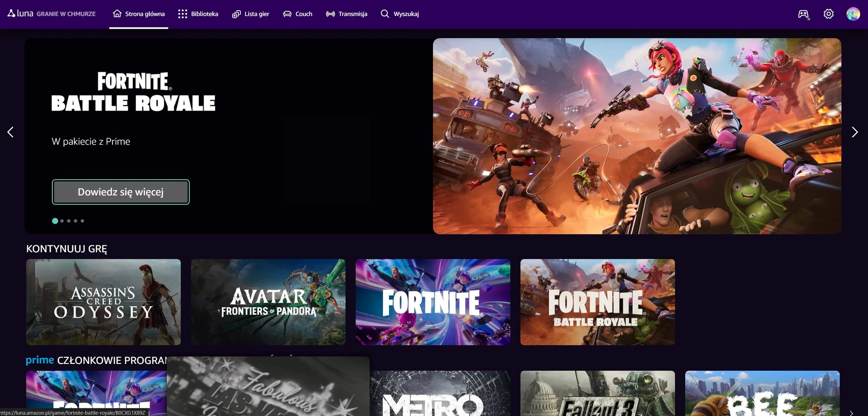Open the Couch tab

pos(298,14)
